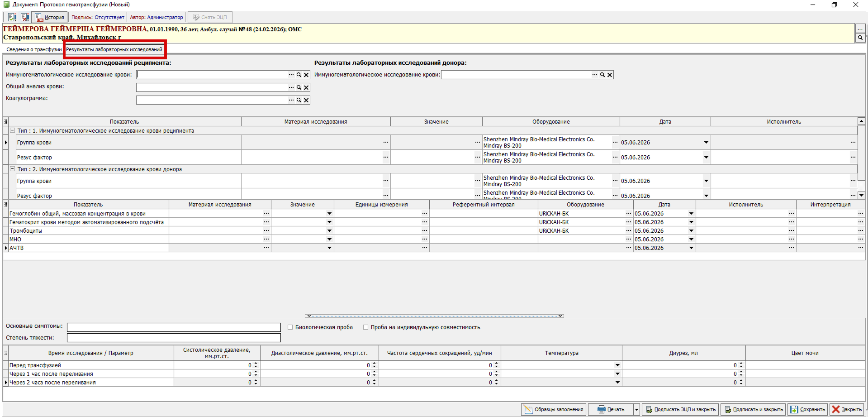Clear recipient Иммуногематологическое field with X icon
868x417 pixels.
click(306, 75)
